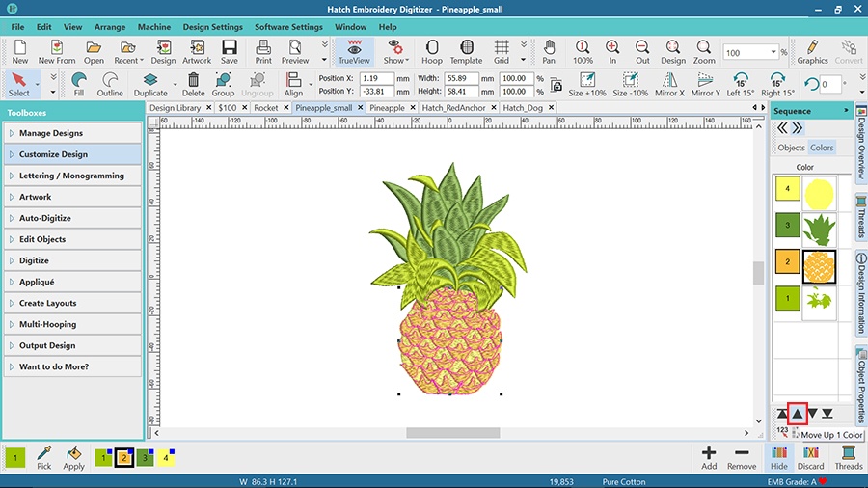Toggle the Grid display

[502, 51]
